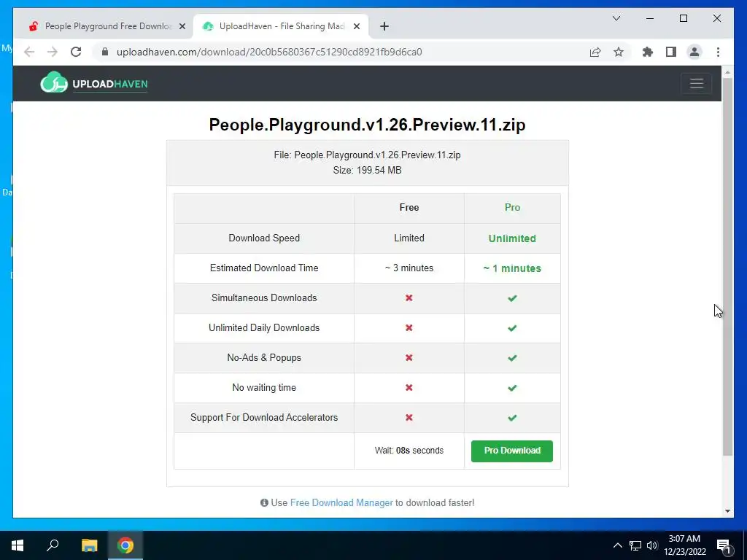Viewport: 747px width, 560px height.
Task: Expand the tab search chevron
Action: 616,18
